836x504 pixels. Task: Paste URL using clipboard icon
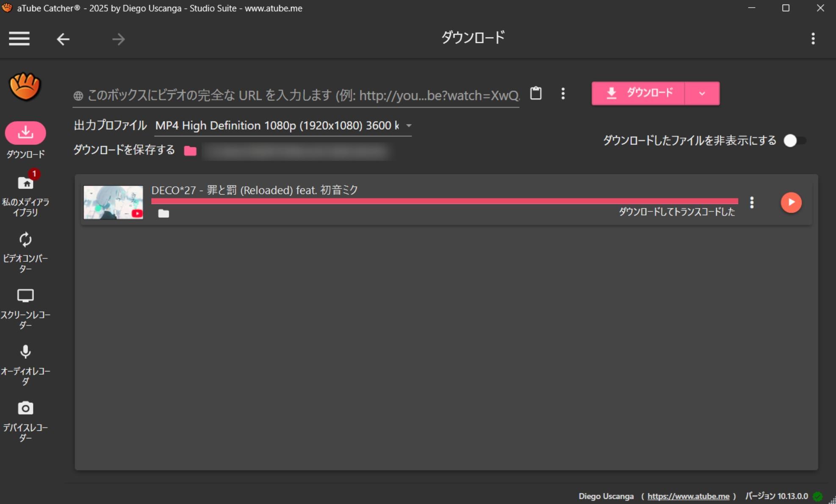pyautogui.click(x=536, y=93)
